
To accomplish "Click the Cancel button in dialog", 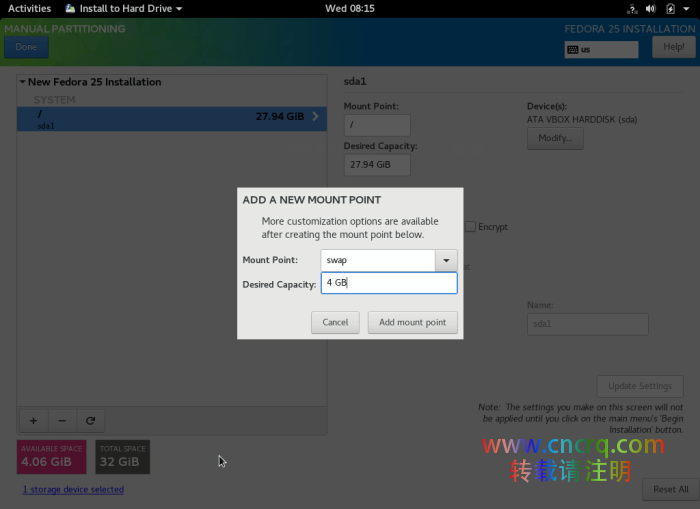I will point(335,322).
